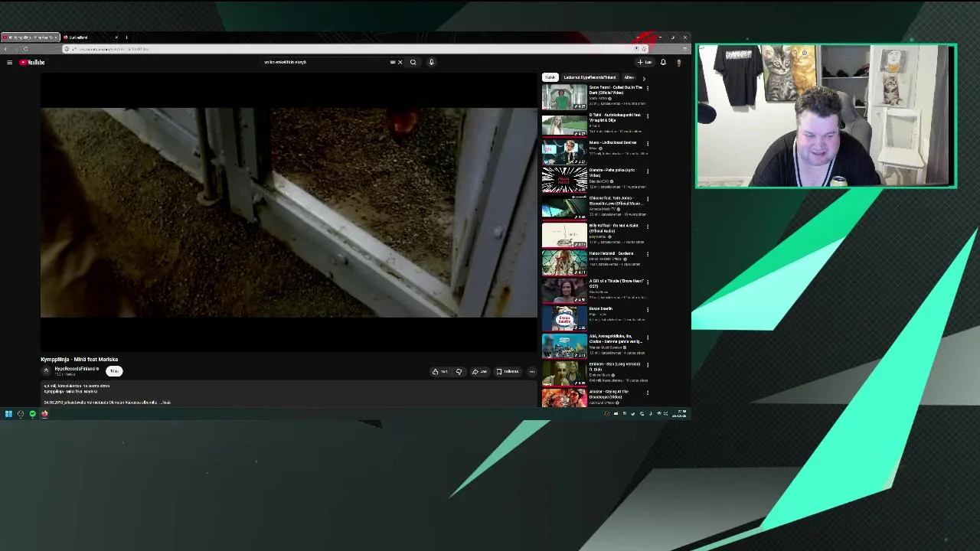The width and height of the screenshot is (980, 551).
Task: Open Haloo Helsinki Gardenia video thumbnail
Action: tap(564, 262)
